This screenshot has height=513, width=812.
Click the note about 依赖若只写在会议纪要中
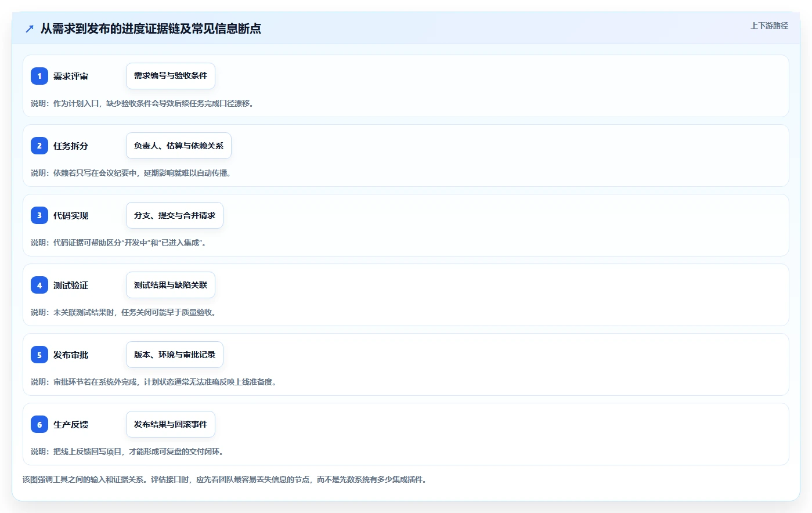131,173
